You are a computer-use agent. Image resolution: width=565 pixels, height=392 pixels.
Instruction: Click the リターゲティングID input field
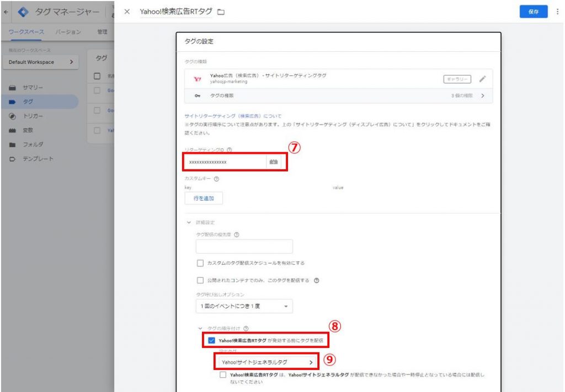pyautogui.click(x=226, y=162)
